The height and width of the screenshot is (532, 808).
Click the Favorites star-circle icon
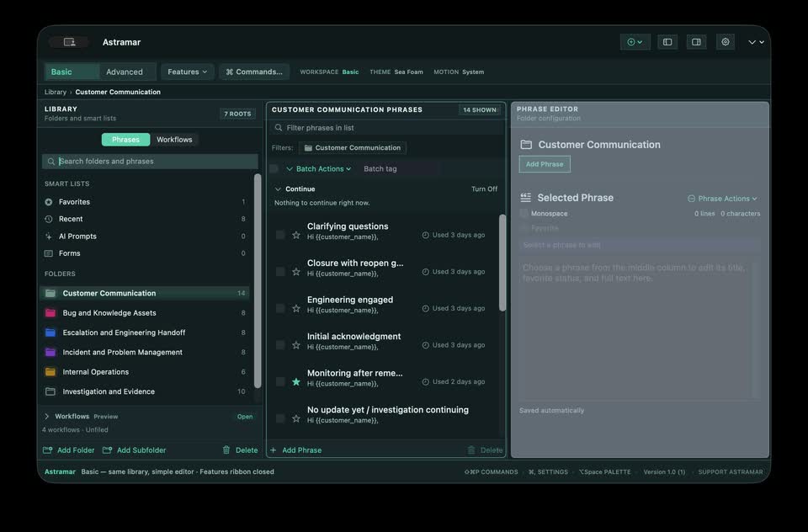[x=49, y=202]
